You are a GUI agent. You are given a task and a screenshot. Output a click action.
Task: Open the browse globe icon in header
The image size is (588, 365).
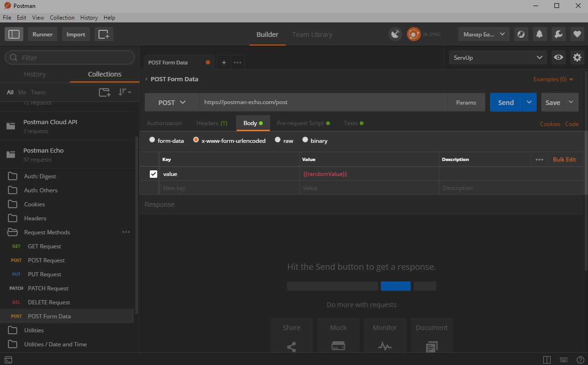(x=521, y=34)
